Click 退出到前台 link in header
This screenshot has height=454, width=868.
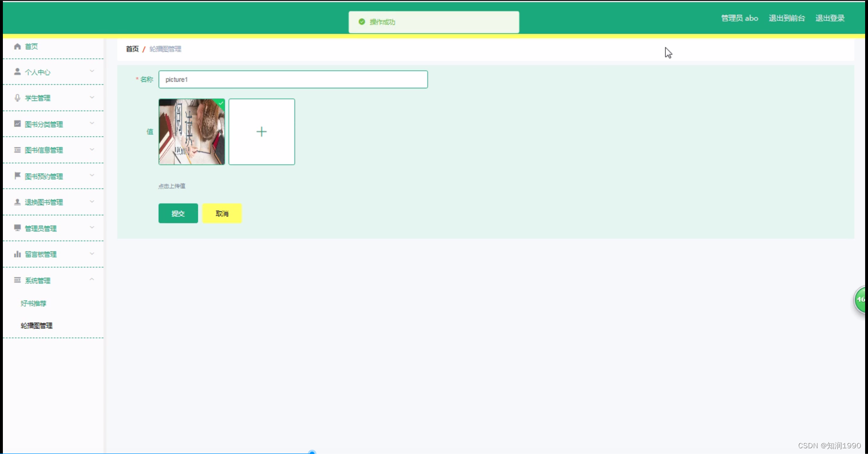[x=787, y=18]
